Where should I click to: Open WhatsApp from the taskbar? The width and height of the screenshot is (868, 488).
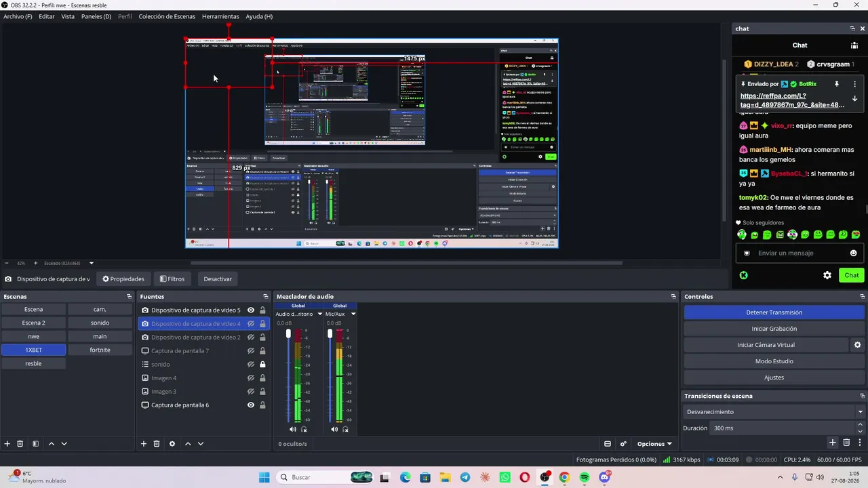tap(505, 478)
